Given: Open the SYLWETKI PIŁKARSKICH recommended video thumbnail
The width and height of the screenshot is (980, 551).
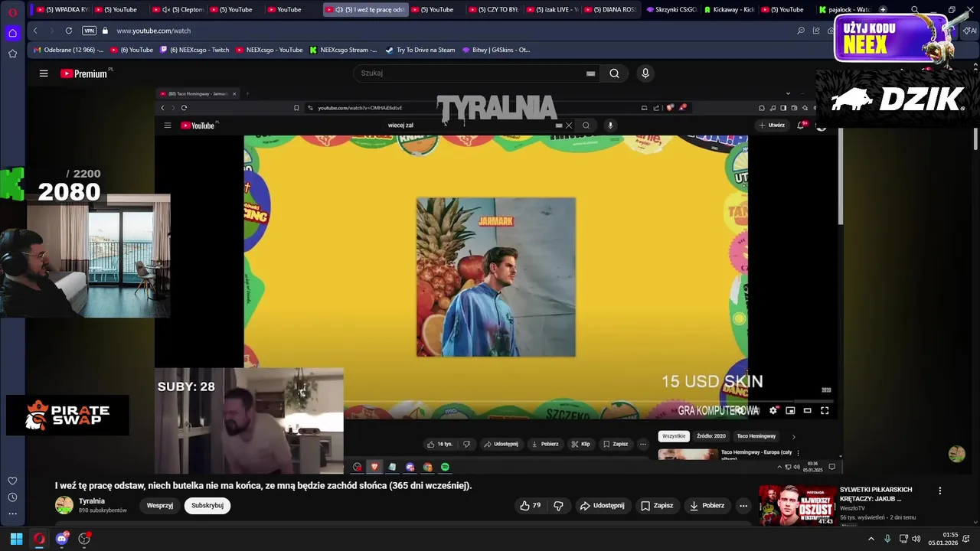Looking at the screenshot, I should click(x=797, y=505).
